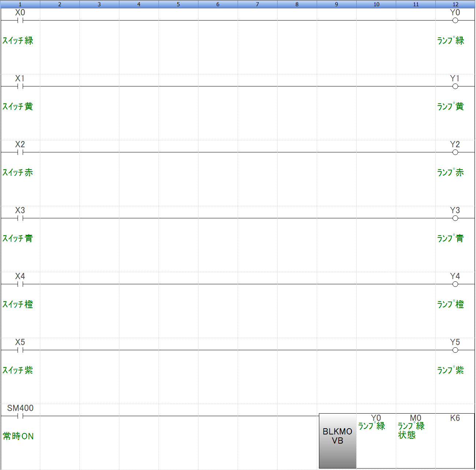This screenshot has height=470, width=476.
Task: Click the X5 contact symbol
Action: [20, 350]
